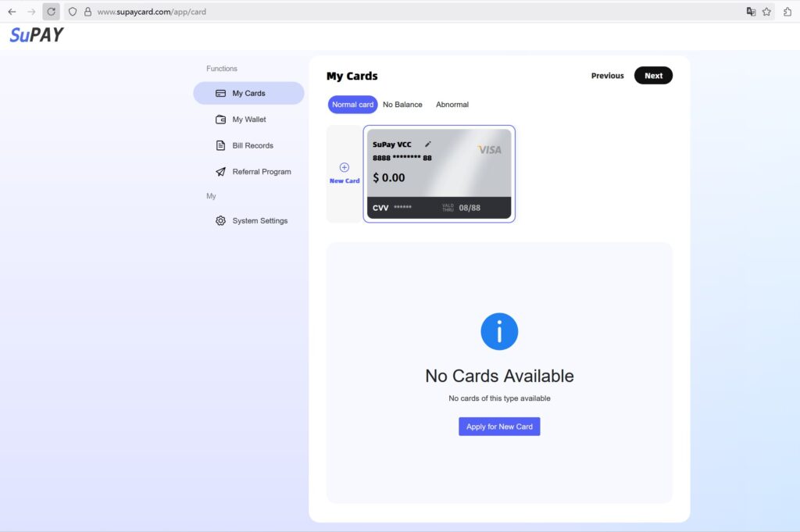This screenshot has width=800, height=532.
Task: Click Previous to page back through cards
Action: 607,75
